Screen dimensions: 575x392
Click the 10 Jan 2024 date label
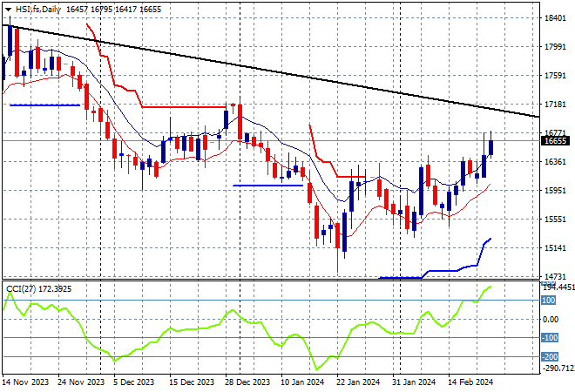(302, 382)
